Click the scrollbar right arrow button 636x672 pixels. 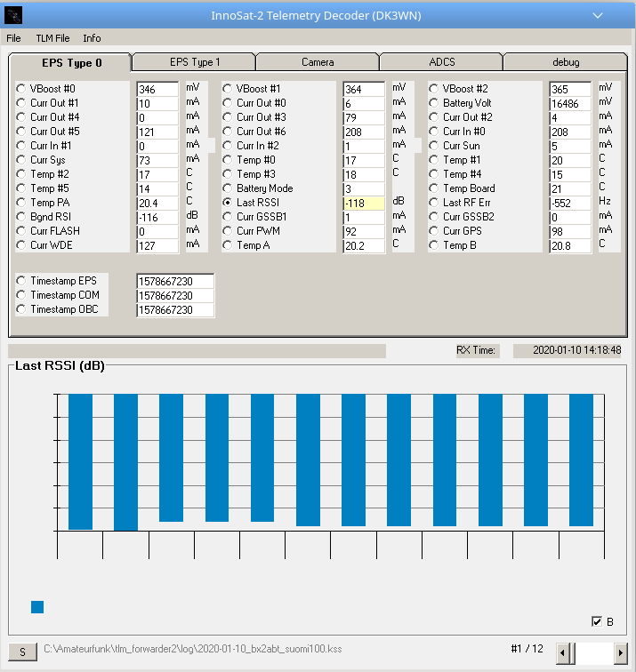click(x=620, y=652)
